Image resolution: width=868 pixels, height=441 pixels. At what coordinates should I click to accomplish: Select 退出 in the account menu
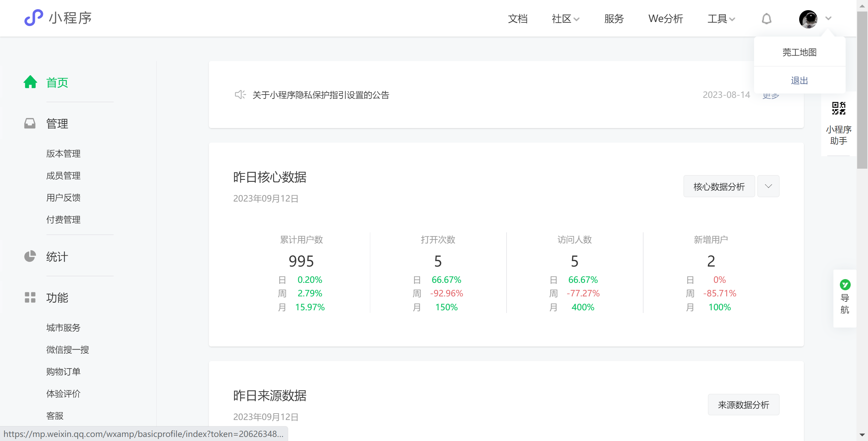pos(799,80)
